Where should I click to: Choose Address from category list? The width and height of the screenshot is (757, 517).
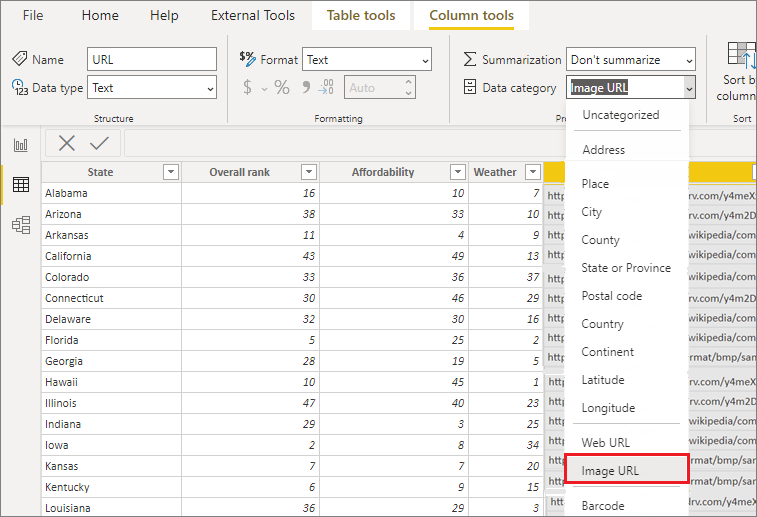603,150
